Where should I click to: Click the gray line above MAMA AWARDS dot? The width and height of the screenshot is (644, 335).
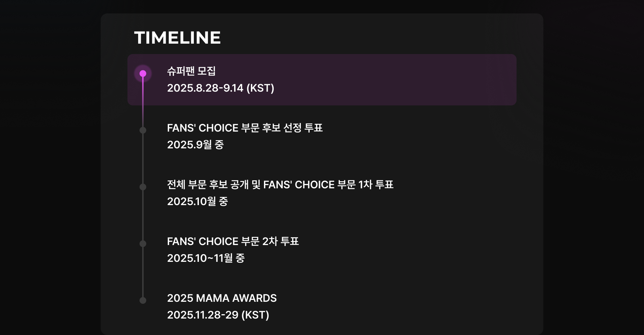click(x=143, y=272)
